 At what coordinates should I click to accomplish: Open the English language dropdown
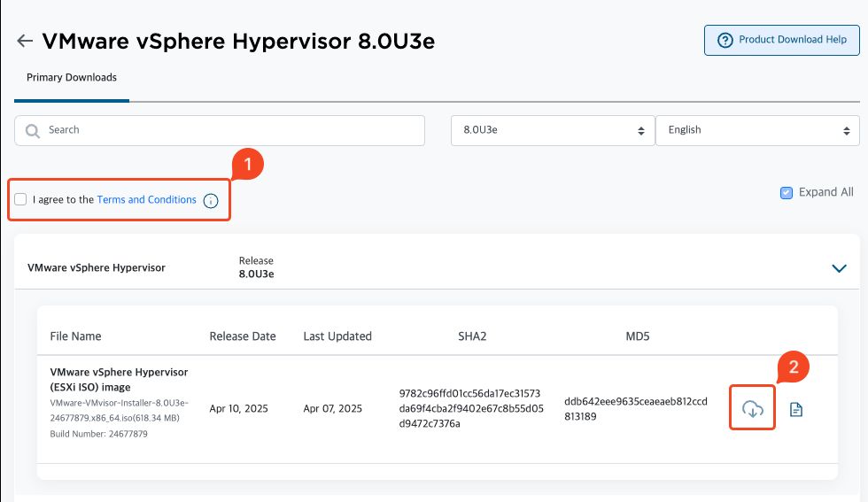757,130
